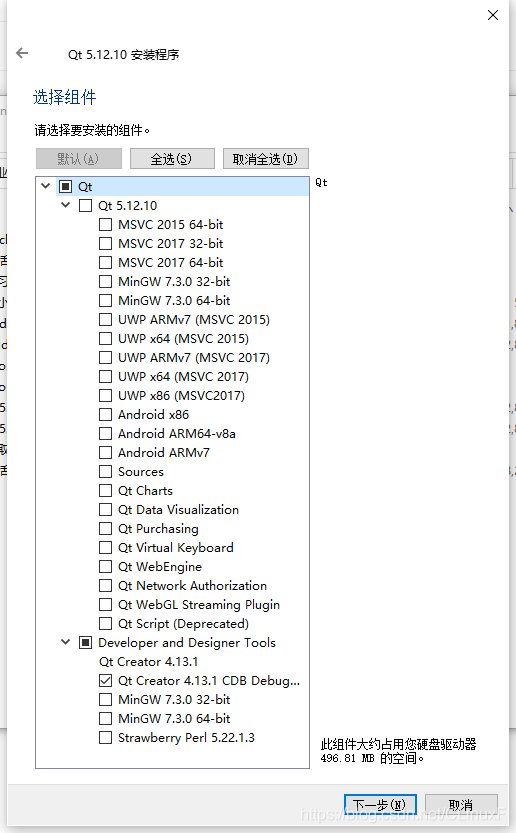Viewport: 516px width, 833px height.
Task: Check UWP x64 (MSVC 2015) box
Action: (106, 338)
